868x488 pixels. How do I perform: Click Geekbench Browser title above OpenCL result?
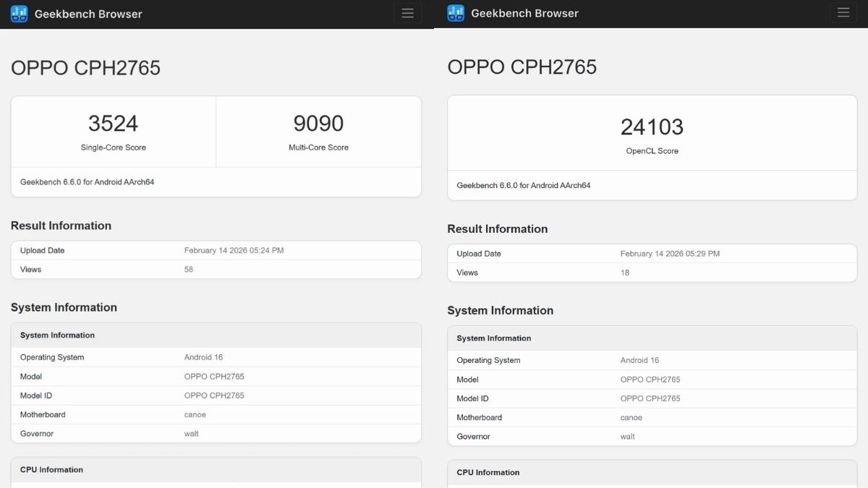524,13
